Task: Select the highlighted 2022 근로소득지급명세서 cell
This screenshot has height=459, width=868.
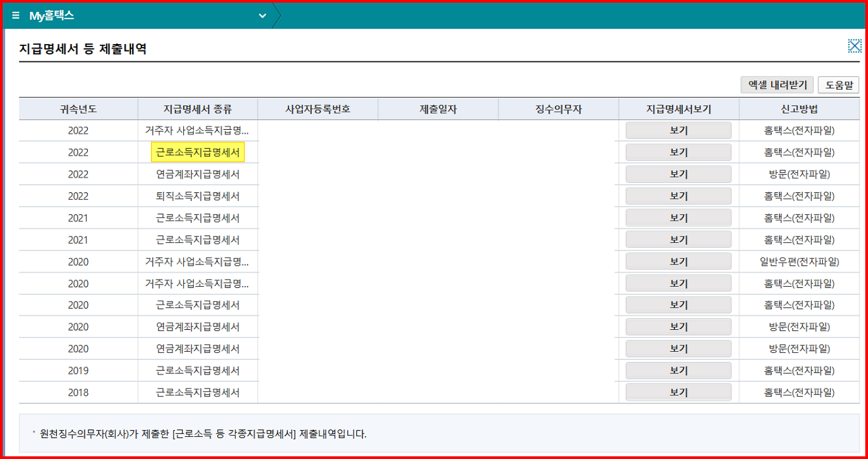Action: pyautogui.click(x=198, y=152)
